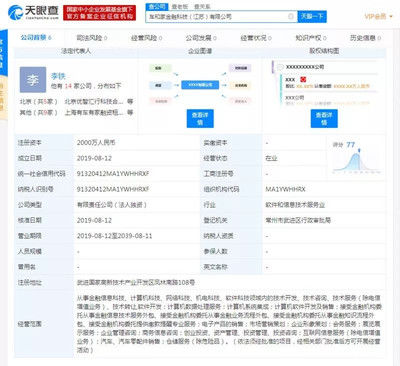Switch to the 查关系 search tab
The height and width of the screenshot is (366, 400).
[202, 6]
